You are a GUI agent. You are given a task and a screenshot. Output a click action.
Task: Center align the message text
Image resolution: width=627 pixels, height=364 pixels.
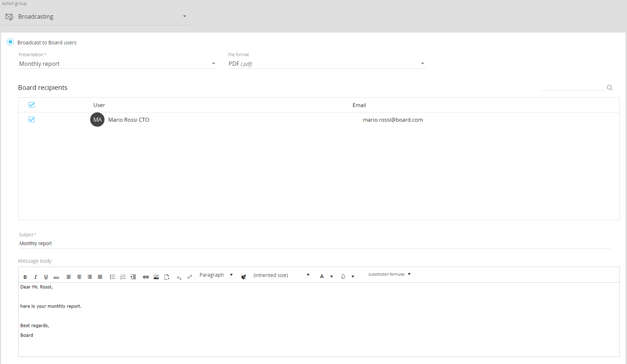[x=79, y=277]
